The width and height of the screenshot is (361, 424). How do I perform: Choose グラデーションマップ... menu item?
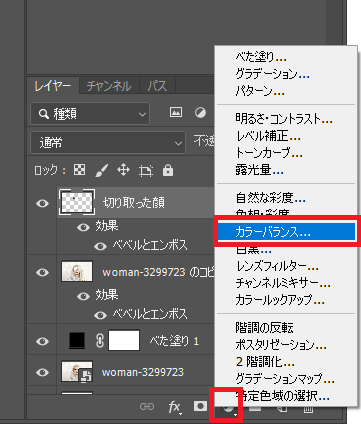pos(286,379)
